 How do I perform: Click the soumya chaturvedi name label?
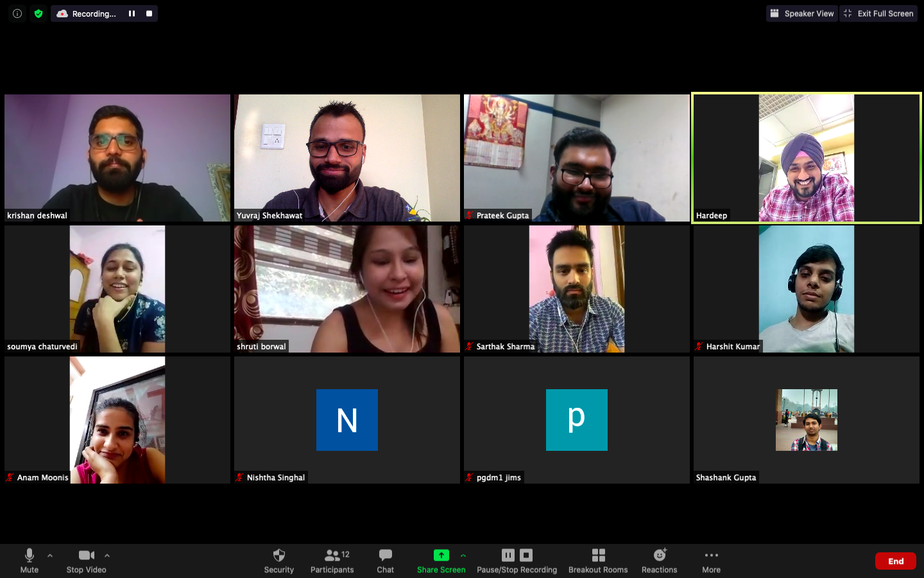click(x=42, y=347)
